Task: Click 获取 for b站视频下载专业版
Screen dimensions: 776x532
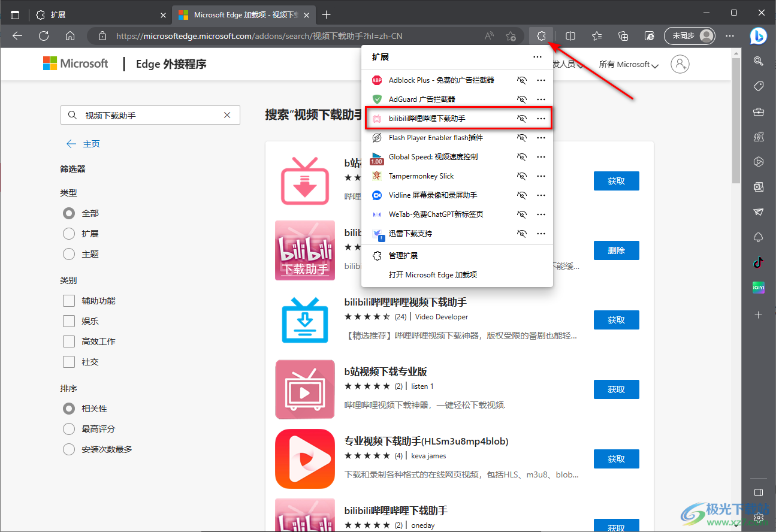Action: (x=616, y=389)
